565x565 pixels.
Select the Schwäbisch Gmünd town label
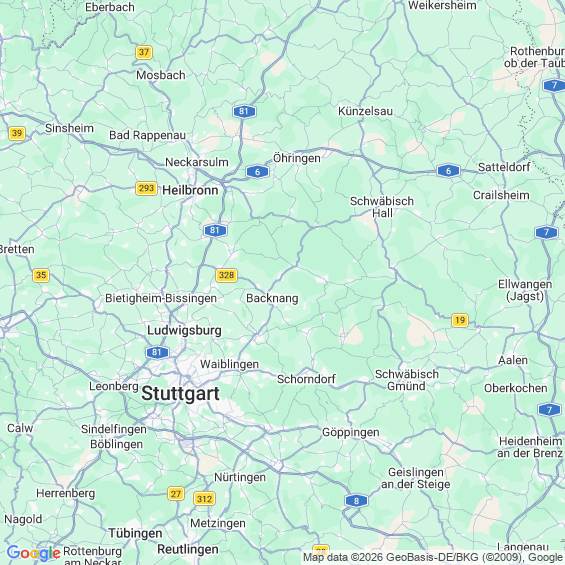click(x=407, y=380)
